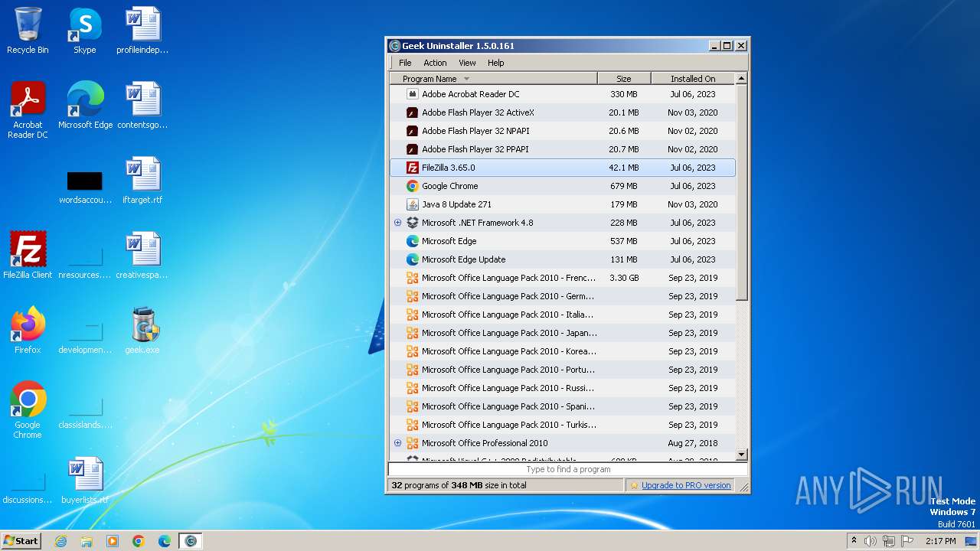Select the Microsoft Edge icon in program list
This screenshot has height=551, width=980.
pyautogui.click(x=412, y=241)
